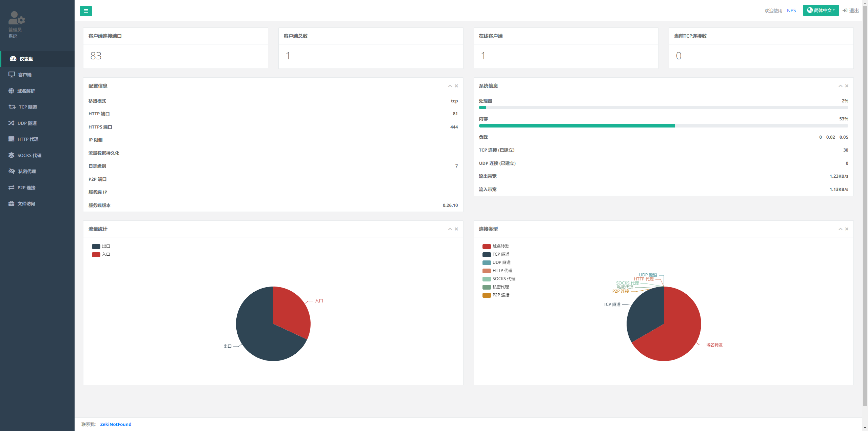Close the 流量统计 panel
This screenshot has height=431, width=868.
coord(456,229)
